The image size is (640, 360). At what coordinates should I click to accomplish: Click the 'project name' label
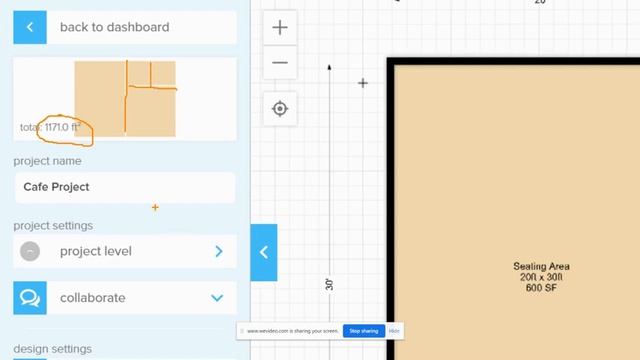[47, 161]
